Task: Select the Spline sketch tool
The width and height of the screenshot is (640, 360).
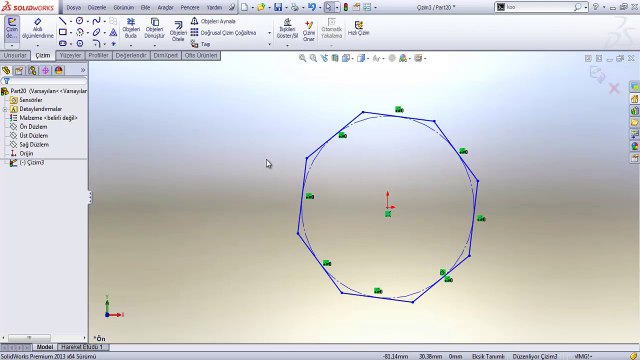Action: coord(96,21)
